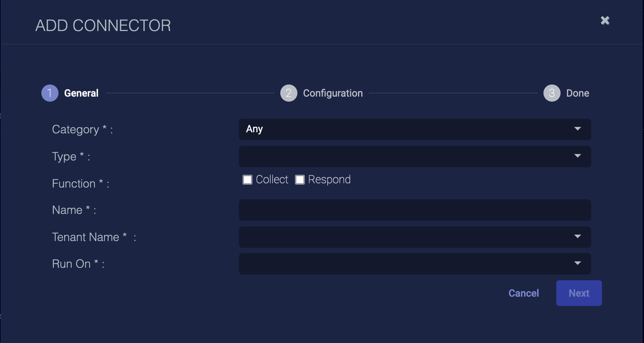Focus the Name text input field
The image size is (644, 343).
click(415, 210)
